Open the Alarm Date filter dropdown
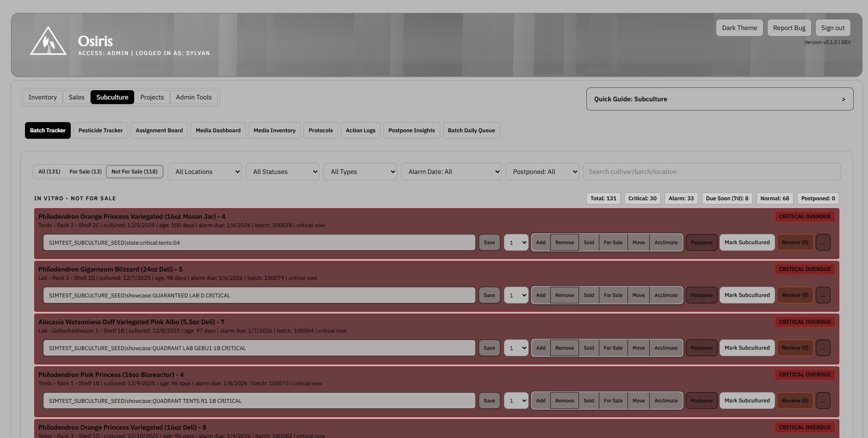The image size is (868, 438). (x=451, y=172)
